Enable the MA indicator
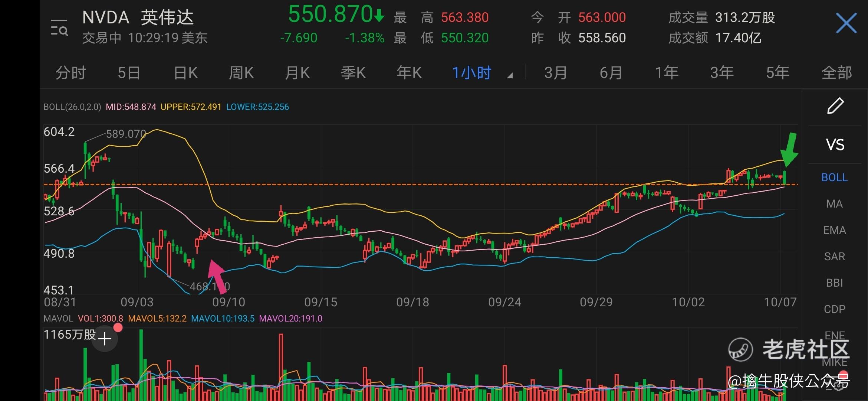The height and width of the screenshot is (401, 868). click(835, 204)
